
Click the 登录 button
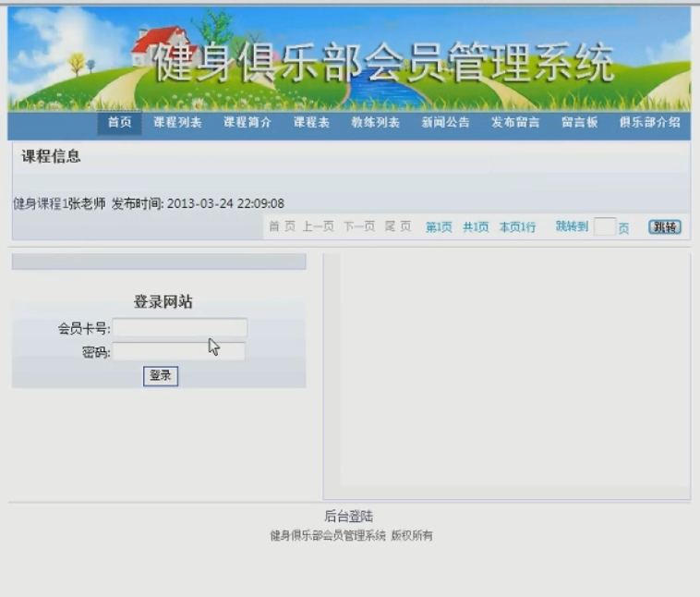[161, 376]
